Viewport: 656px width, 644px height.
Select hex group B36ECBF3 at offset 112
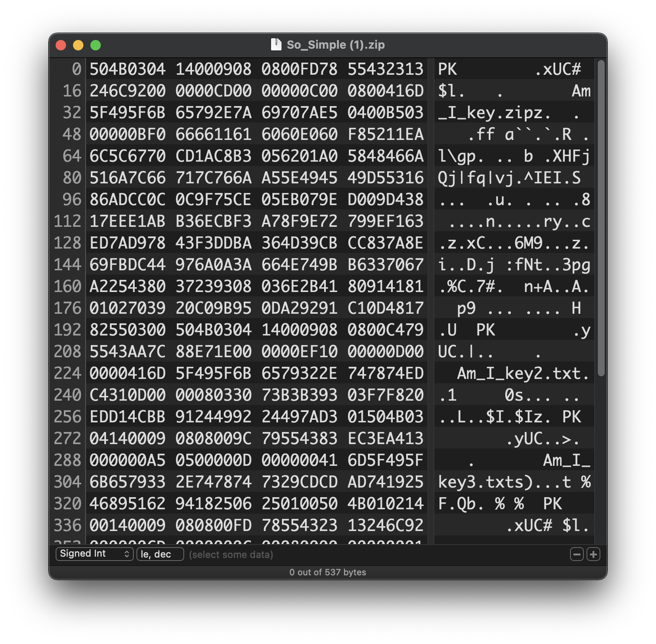click(x=213, y=221)
